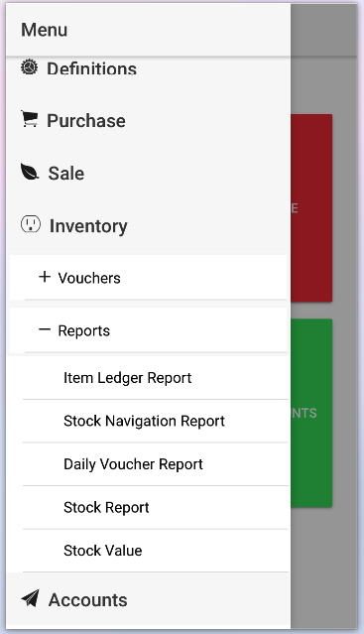Click the red tile behind the menu

coord(311,207)
